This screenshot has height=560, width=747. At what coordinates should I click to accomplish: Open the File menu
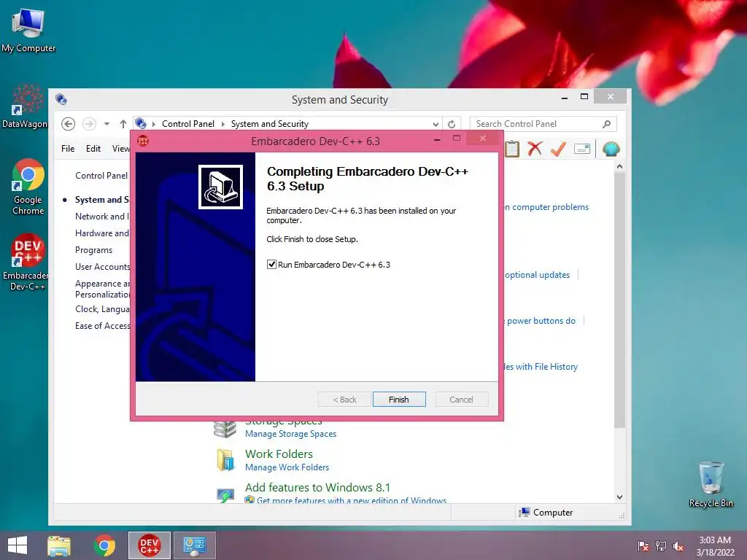[x=68, y=149]
